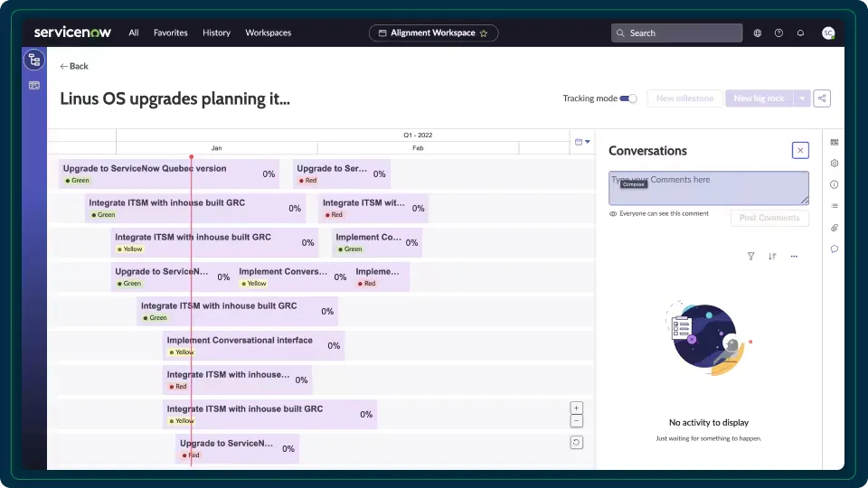Go Back to previous page
Image resolution: width=868 pixels, height=488 pixels.
tap(74, 66)
